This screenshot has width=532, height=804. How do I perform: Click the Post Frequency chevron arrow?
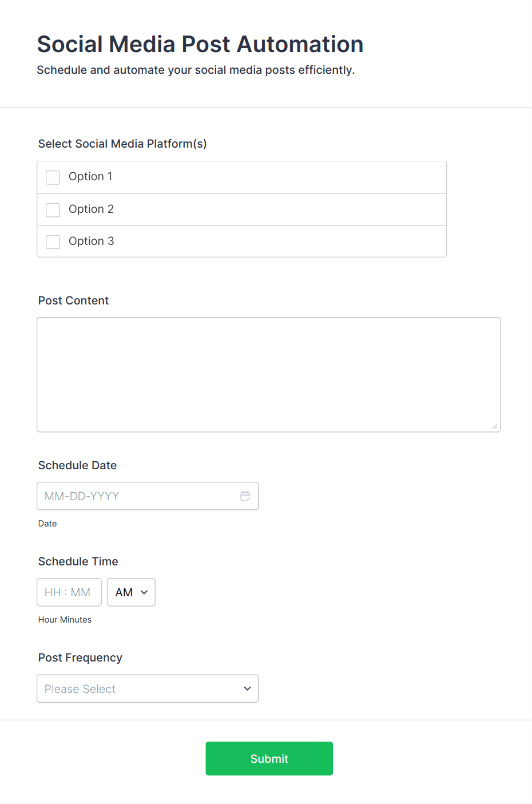pos(247,688)
